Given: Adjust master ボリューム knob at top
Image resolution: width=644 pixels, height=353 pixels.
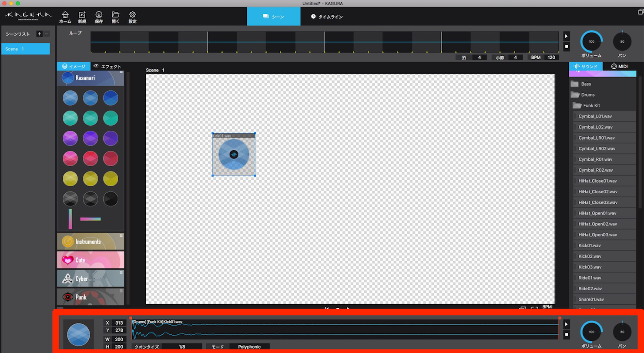Looking at the screenshot, I should 591,42.
